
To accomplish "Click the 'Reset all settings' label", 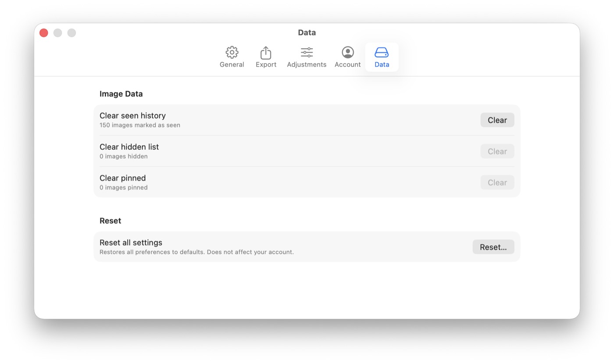I will click(131, 243).
